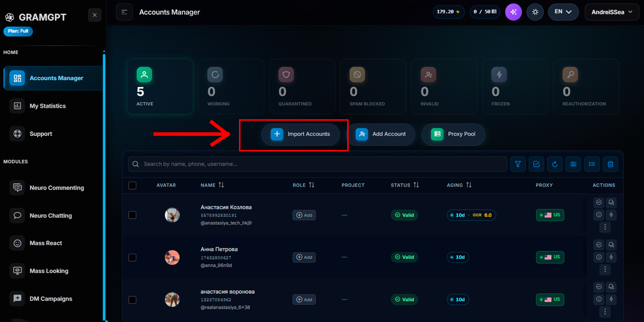Open the Proxy Pool button

[x=453, y=134]
